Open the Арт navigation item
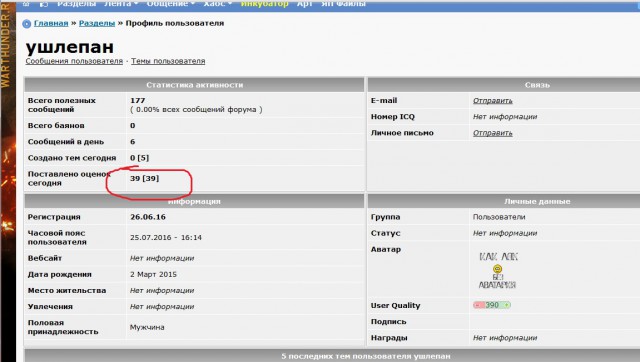Screen dimensions: 640x362 tap(304, 4)
